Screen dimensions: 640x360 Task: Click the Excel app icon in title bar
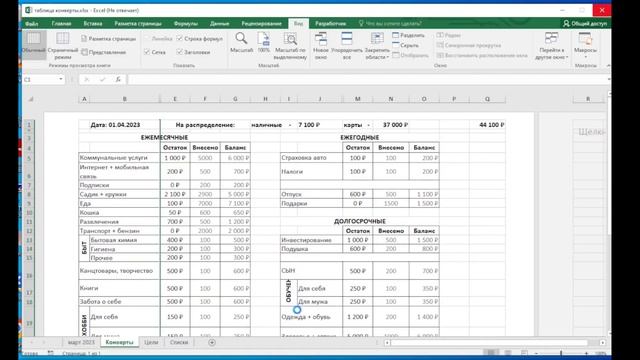click(28, 10)
